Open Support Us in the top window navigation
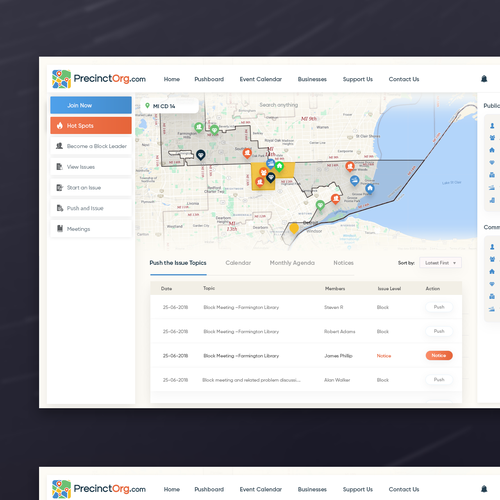500x500 pixels. pyautogui.click(x=358, y=79)
